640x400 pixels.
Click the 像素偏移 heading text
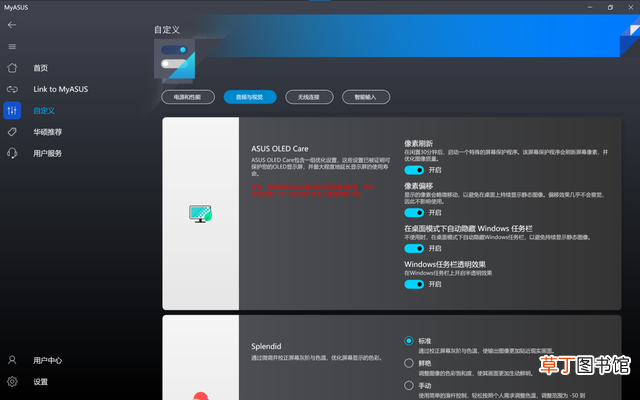418,186
